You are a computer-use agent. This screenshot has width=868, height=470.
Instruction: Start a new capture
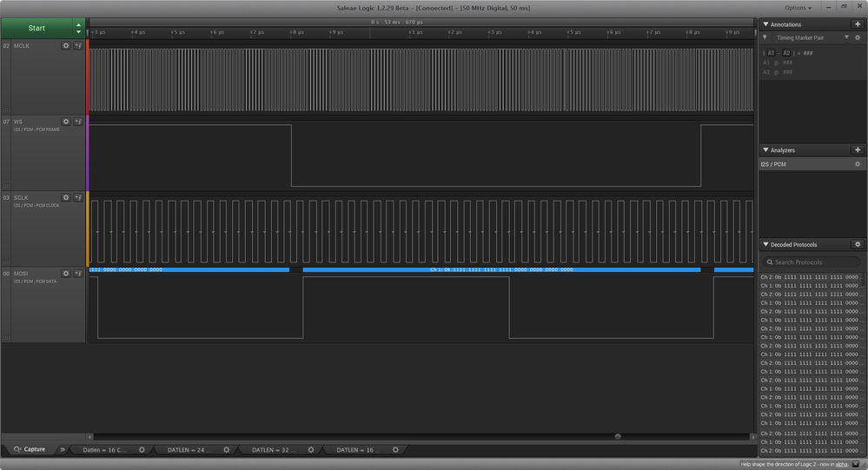point(36,28)
